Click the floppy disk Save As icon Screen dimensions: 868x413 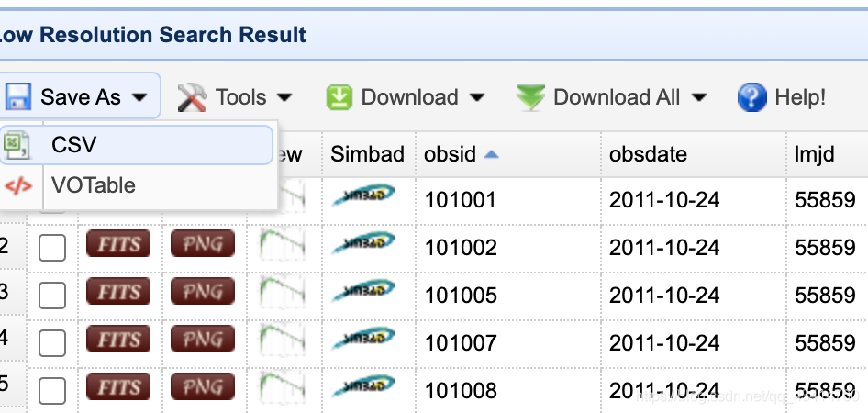click(17, 97)
